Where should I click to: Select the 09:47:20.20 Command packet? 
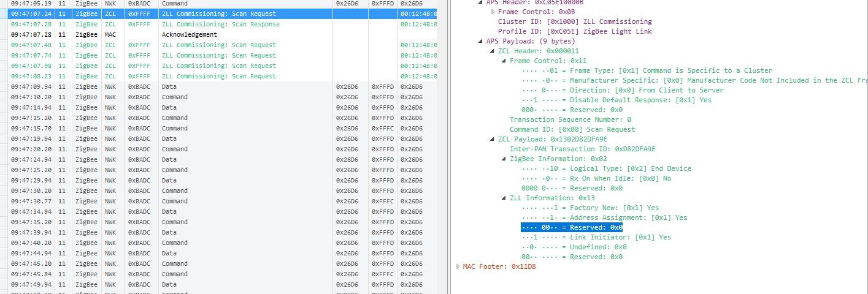218,149
